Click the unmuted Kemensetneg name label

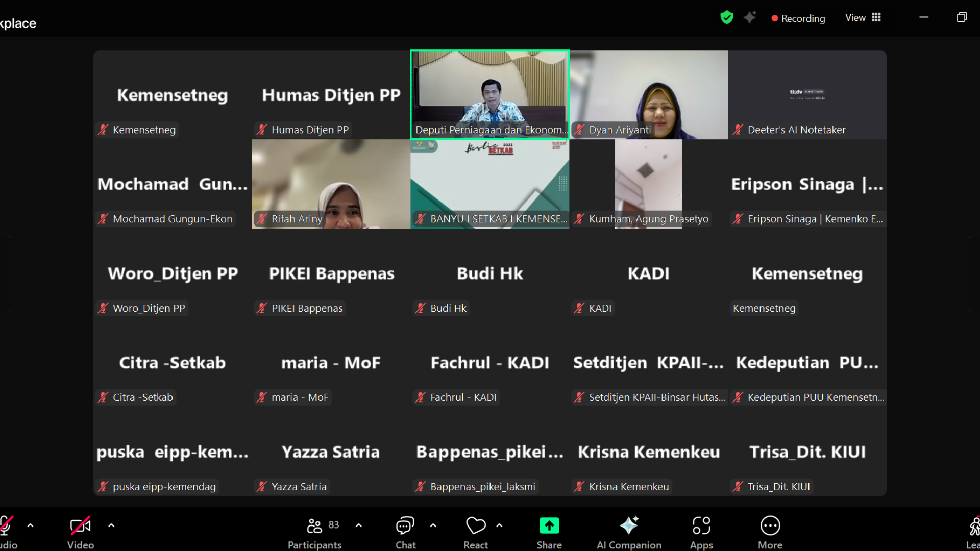pos(764,308)
